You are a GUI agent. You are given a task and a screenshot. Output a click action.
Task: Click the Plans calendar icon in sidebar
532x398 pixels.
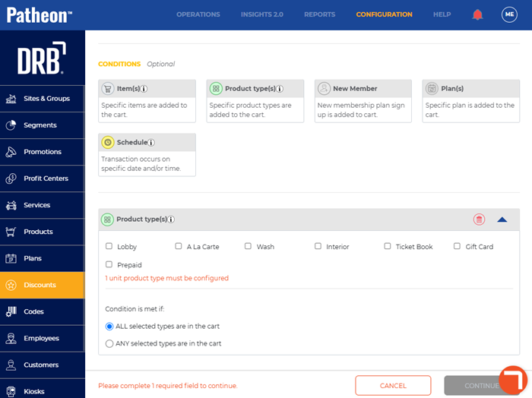11,258
